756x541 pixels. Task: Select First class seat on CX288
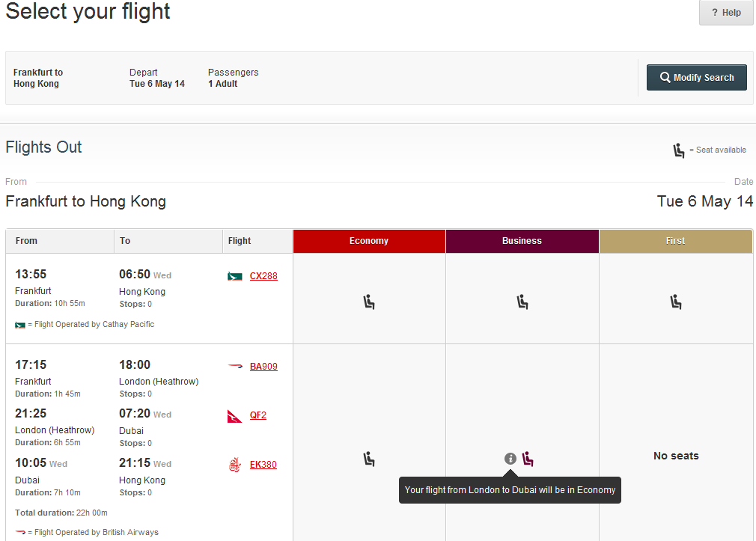[x=675, y=302]
